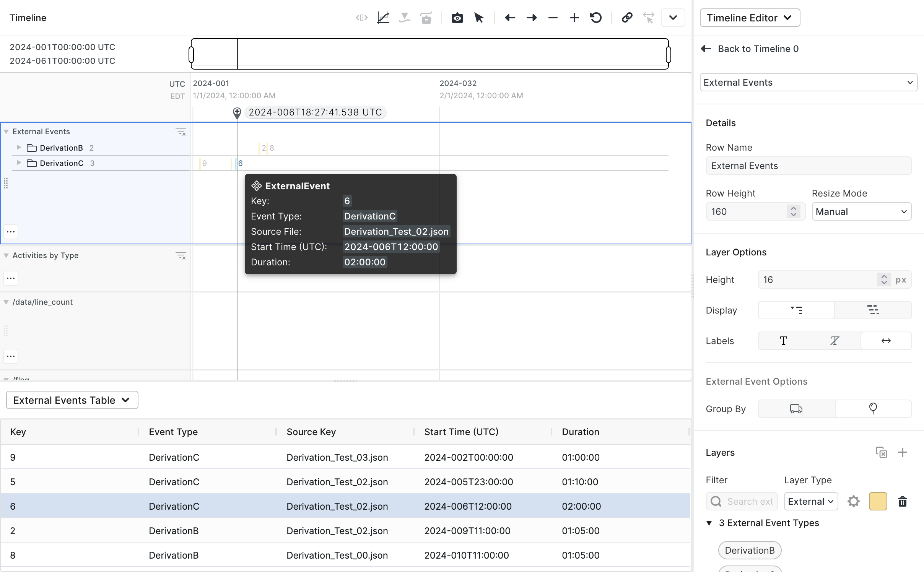924x572 pixels.
Task: Zoom in the timeline with the plus icon
Action: (574, 18)
